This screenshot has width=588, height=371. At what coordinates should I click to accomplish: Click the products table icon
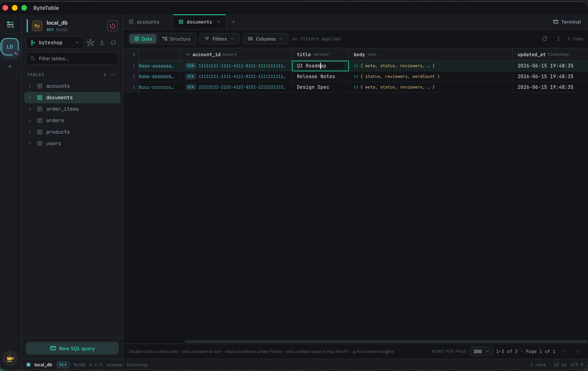(40, 132)
